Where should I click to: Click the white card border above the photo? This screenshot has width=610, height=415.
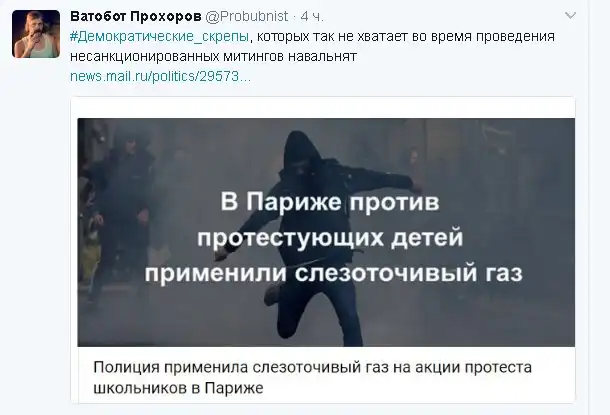pyautogui.click(x=323, y=107)
